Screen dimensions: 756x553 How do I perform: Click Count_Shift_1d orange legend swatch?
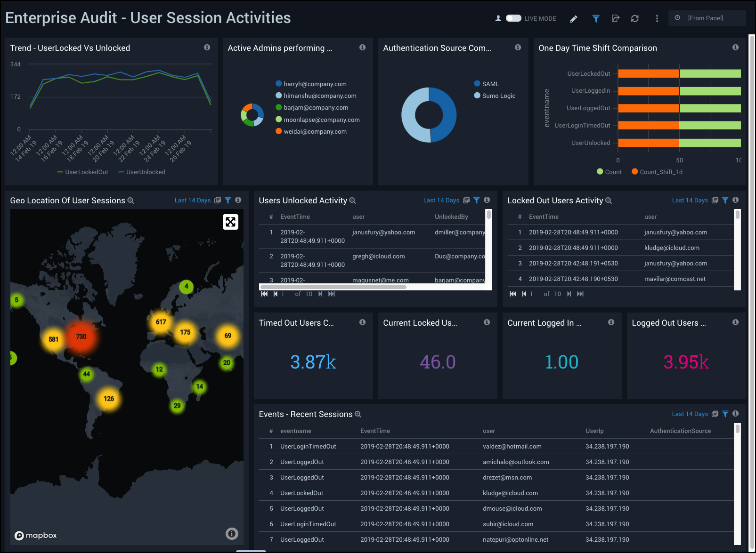point(635,172)
